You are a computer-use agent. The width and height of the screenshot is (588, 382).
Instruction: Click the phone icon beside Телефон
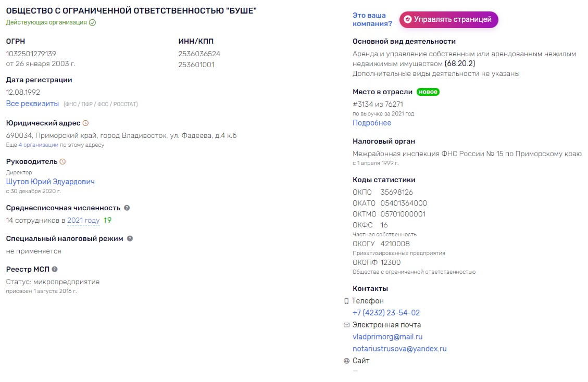[x=346, y=301]
